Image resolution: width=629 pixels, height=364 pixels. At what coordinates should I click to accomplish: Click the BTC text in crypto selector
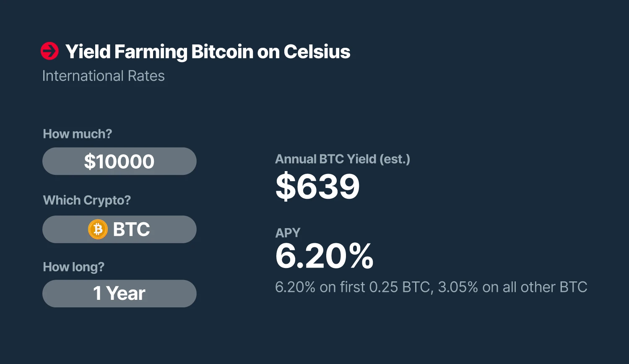131,229
